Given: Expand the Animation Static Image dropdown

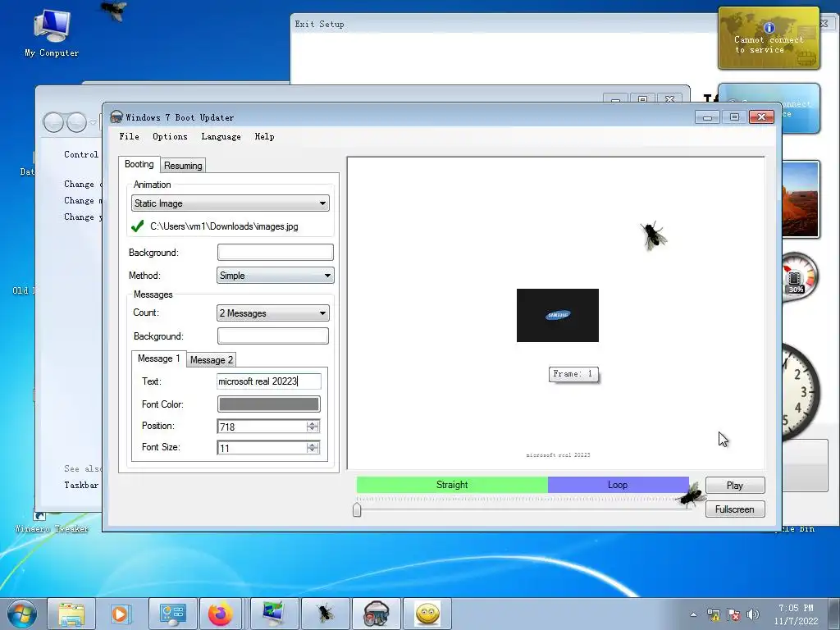Looking at the screenshot, I should pyautogui.click(x=231, y=203).
